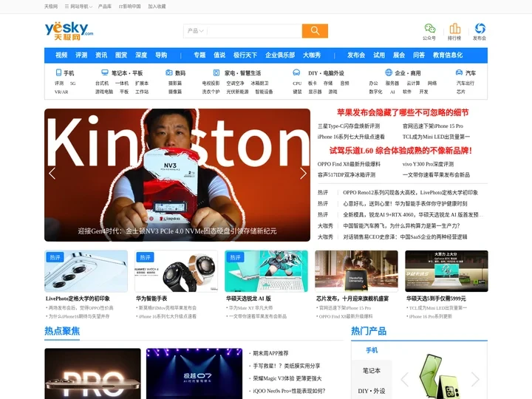Open the WeChat 公众号 icon

click(429, 29)
